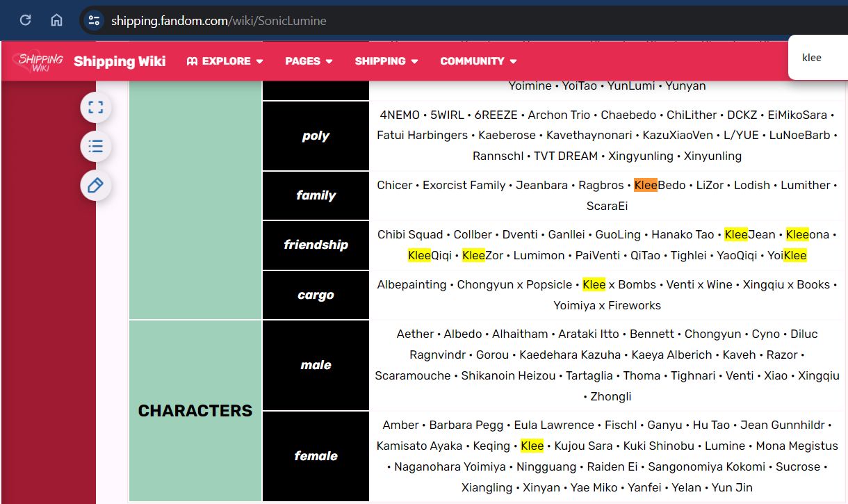Image resolution: width=848 pixels, height=504 pixels.
Task: Open the Raiden Ei link
Action: tap(612, 466)
